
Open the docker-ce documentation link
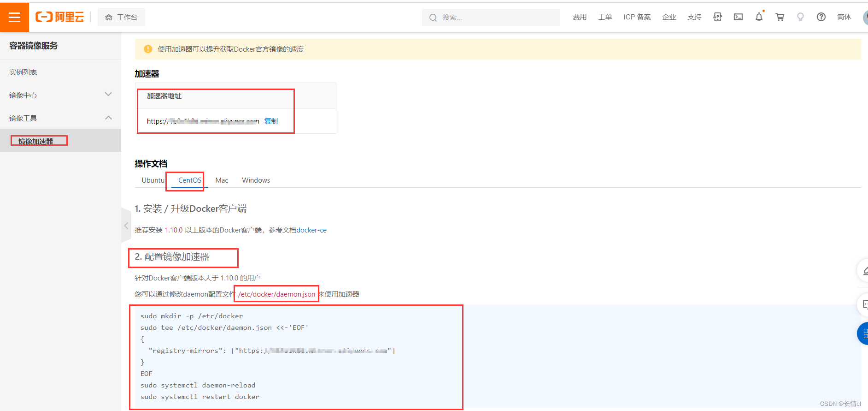[x=311, y=230]
